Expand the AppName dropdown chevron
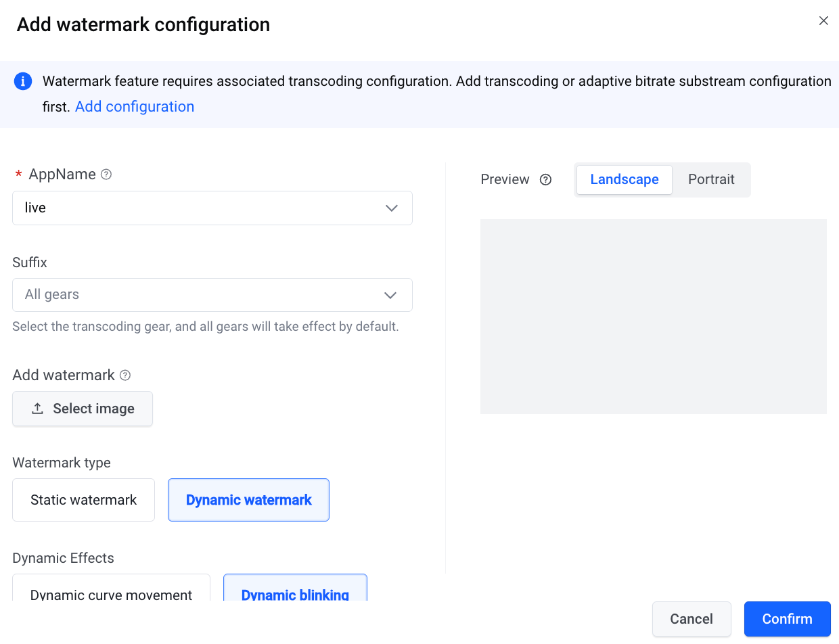This screenshot has width=839, height=644. (x=391, y=208)
